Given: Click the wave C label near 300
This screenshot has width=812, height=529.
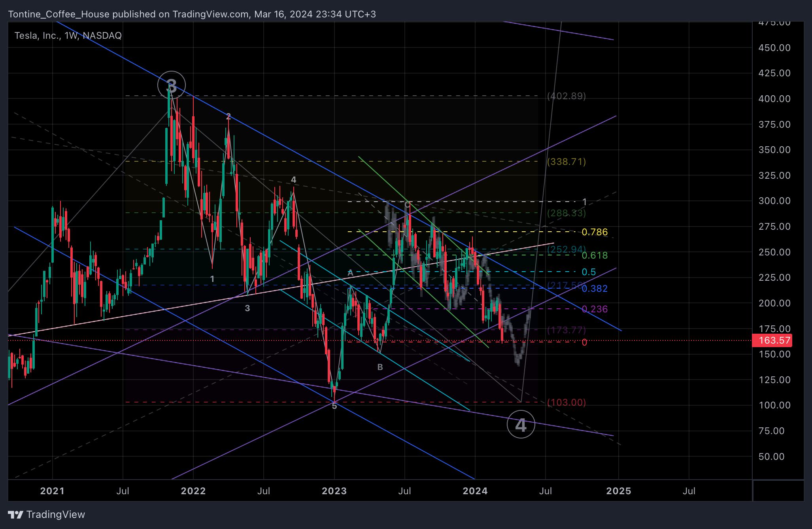Looking at the screenshot, I should (407, 205).
